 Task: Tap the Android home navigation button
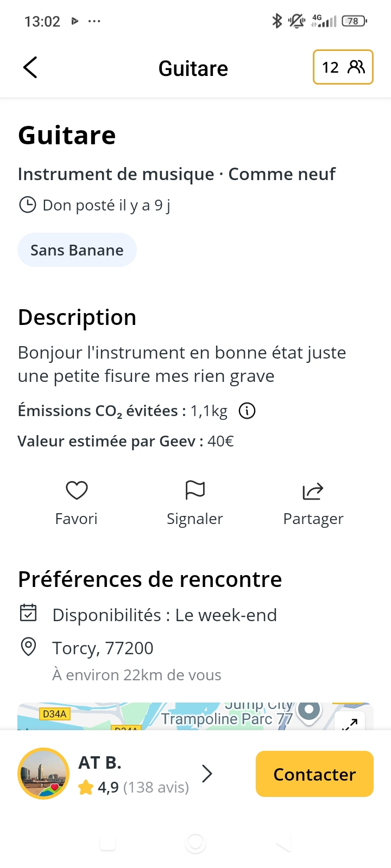tap(195, 843)
